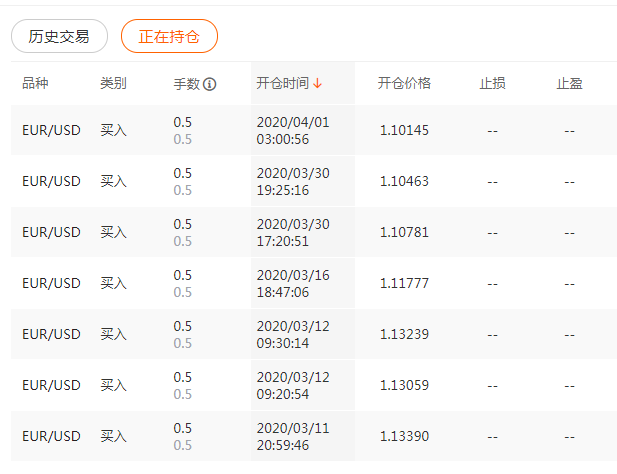The image size is (617, 474).
Task: Click the open time 2020/03/12 09:30:14
Action: [293, 335]
